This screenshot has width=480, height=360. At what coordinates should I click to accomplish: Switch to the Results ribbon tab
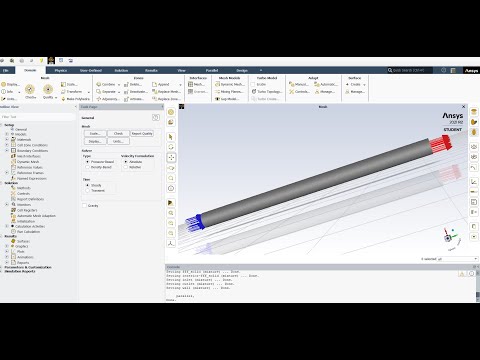click(x=151, y=70)
